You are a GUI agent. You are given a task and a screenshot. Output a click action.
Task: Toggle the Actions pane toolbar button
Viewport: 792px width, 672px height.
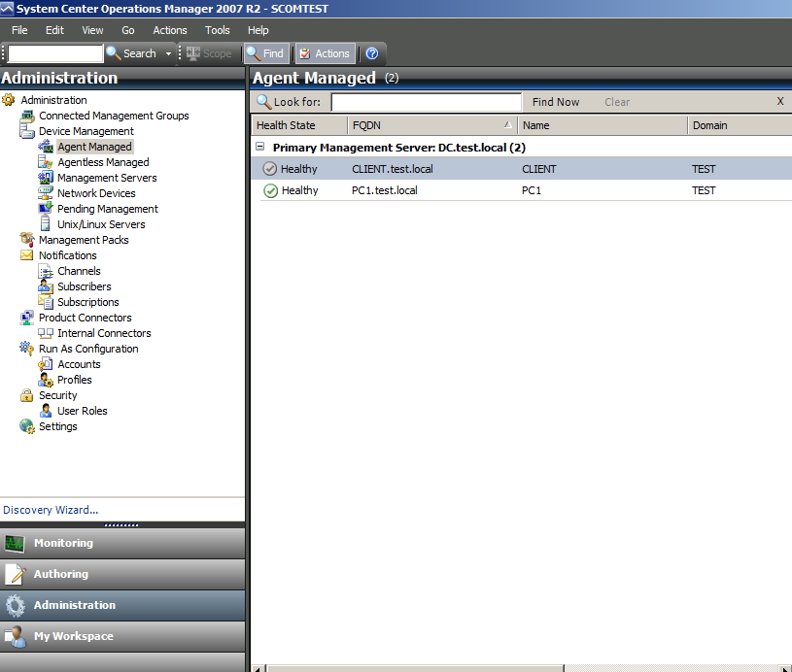(324, 53)
